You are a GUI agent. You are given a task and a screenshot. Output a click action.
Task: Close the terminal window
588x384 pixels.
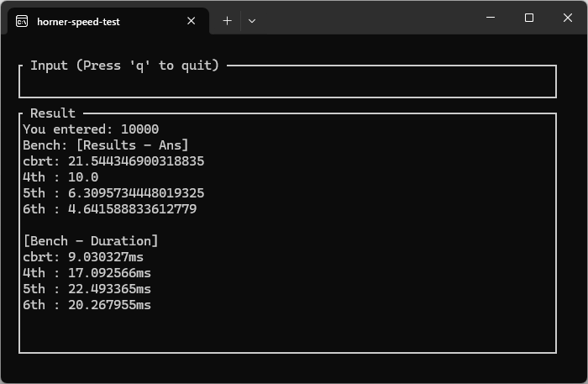tap(568, 18)
